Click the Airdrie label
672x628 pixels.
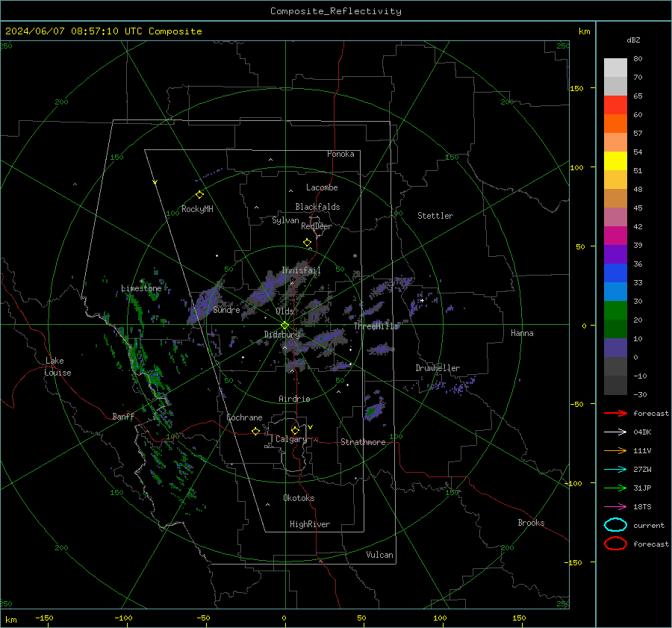pyautogui.click(x=294, y=399)
